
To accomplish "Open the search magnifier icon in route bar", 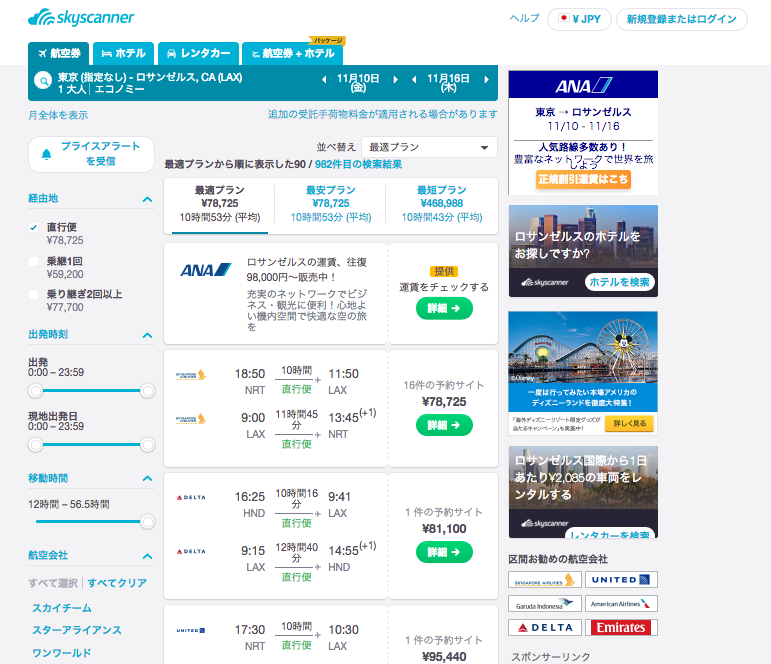I will 43,80.
